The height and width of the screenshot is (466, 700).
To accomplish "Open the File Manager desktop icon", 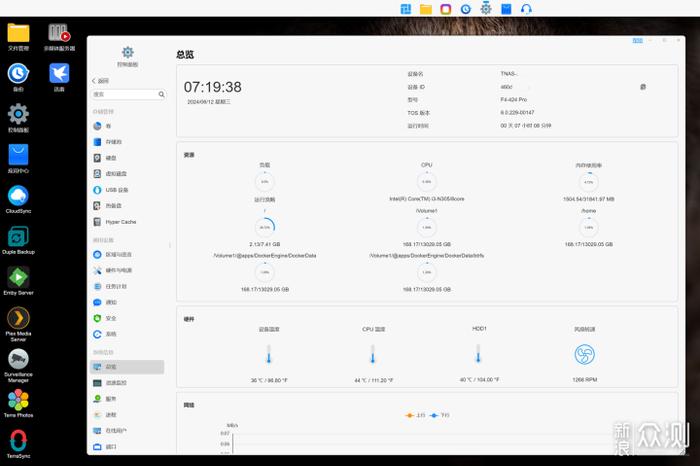I will pyautogui.click(x=18, y=37).
